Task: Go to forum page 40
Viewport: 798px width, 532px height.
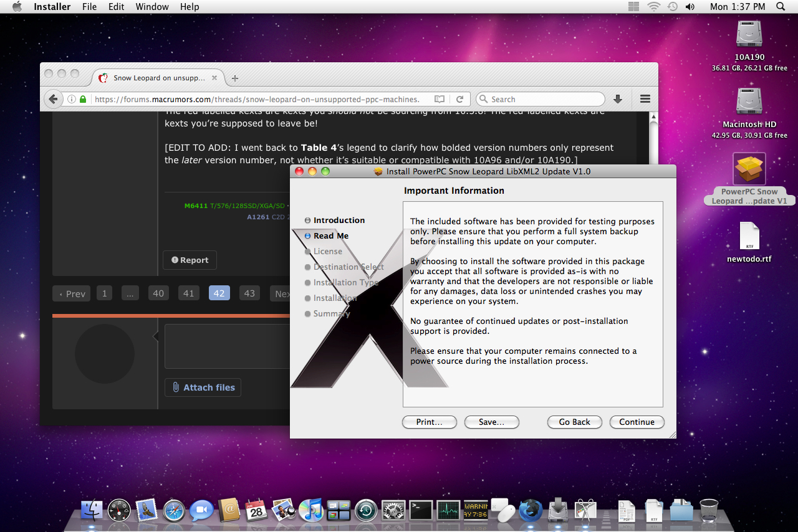Action: [x=158, y=293]
